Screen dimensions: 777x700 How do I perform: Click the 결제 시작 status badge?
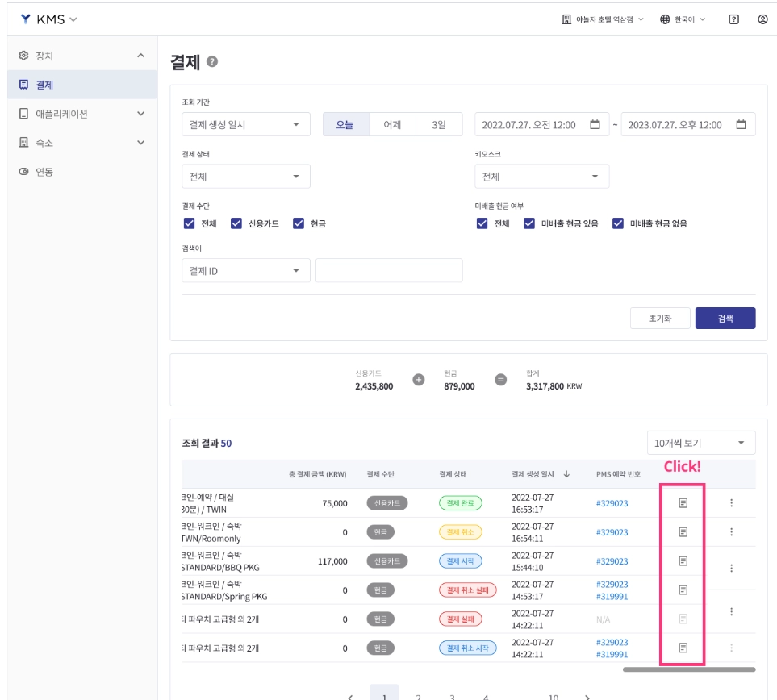tap(461, 560)
